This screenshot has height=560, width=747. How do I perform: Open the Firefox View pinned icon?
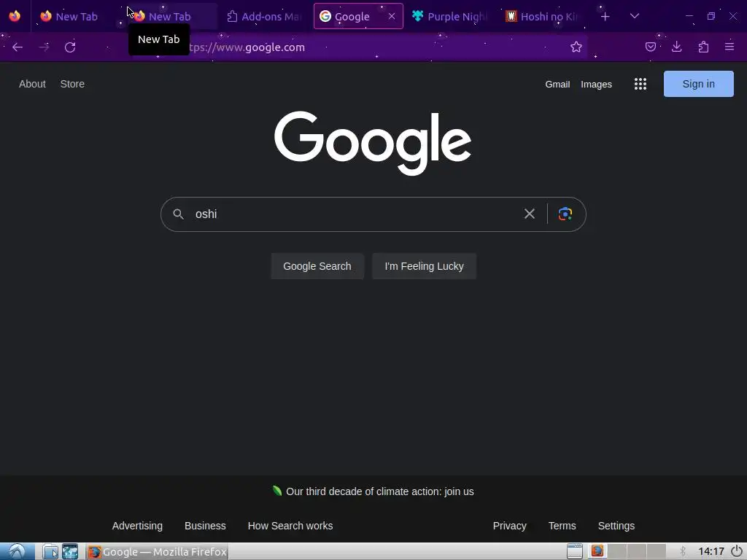(x=15, y=16)
